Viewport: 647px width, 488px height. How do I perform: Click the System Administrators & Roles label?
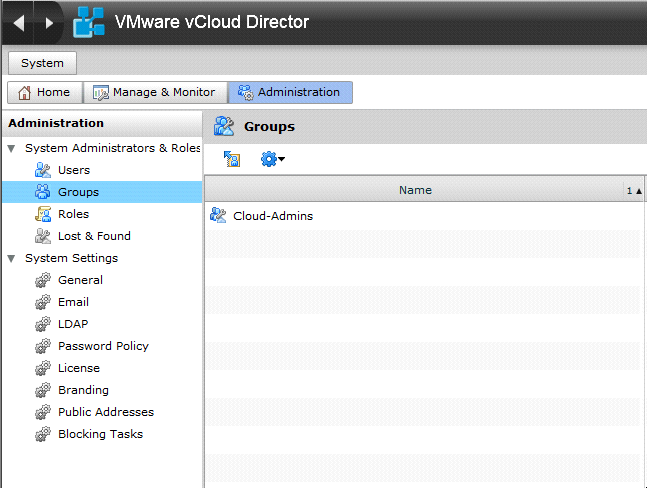(113, 148)
